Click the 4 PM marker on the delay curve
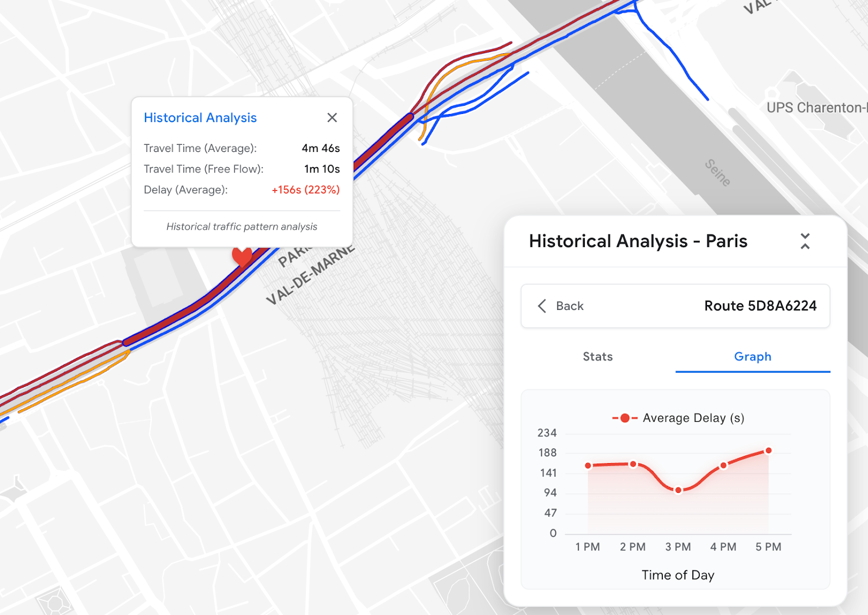The width and height of the screenshot is (868, 615). [723, 465]
